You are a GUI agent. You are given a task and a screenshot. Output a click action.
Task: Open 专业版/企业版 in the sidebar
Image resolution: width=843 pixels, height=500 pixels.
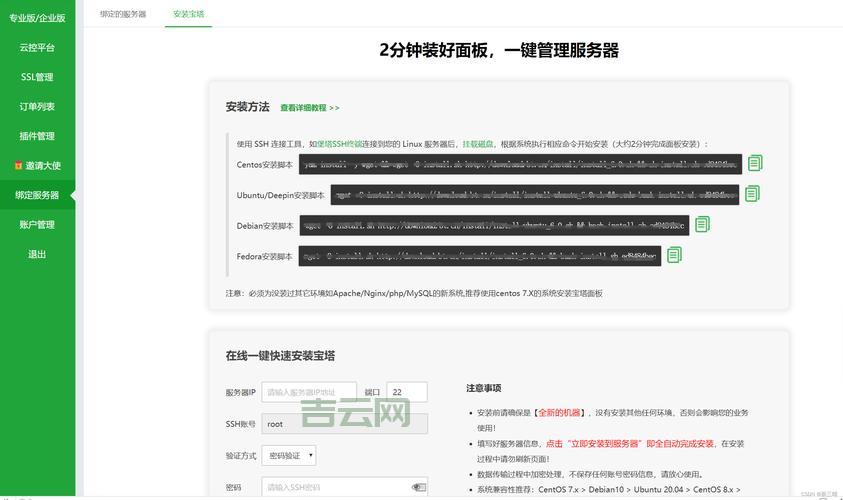click(x=37, y=18)
